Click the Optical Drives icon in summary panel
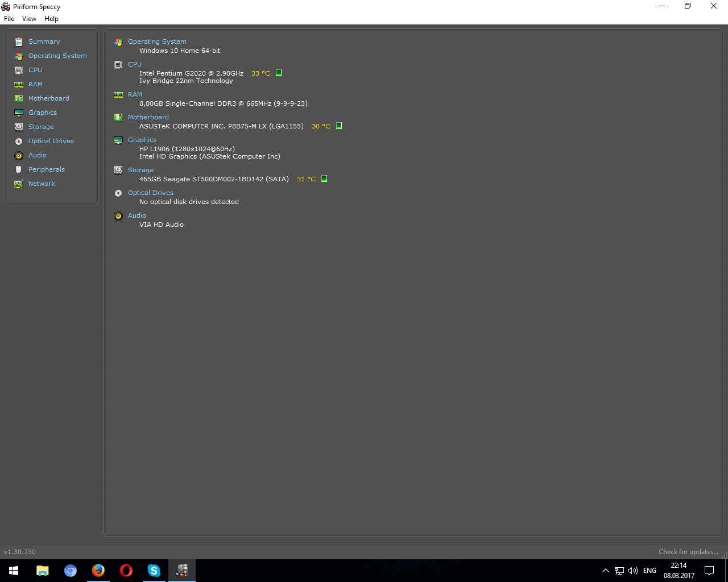The height and width of the screenshot is (582, 728). click(118, 193)
